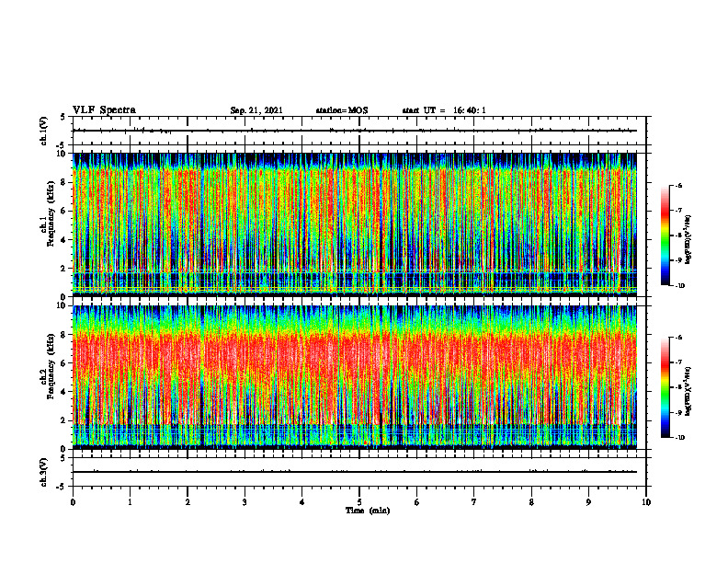This screenshot has width=728, height=563.
Task: Click the date text "Sep. 21, 2021"
Action: tap(256, 110)
